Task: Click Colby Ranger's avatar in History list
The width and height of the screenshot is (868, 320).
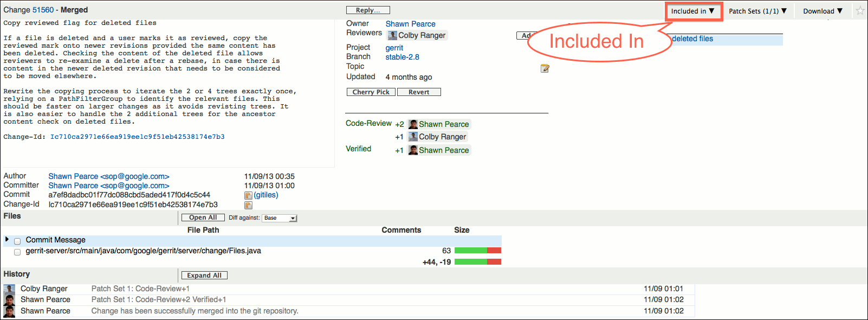Action: pyautogui.click(x=10, y=289)
